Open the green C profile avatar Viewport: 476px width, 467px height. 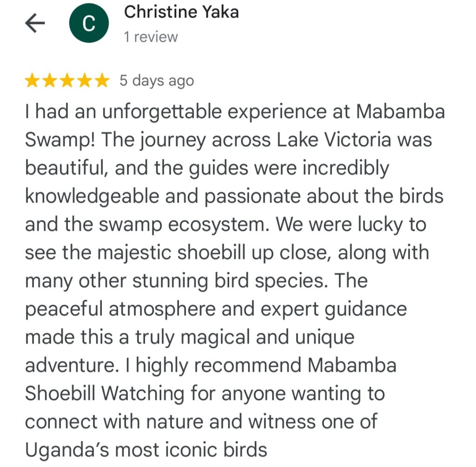pyautogui.click(x=89, y=23)
